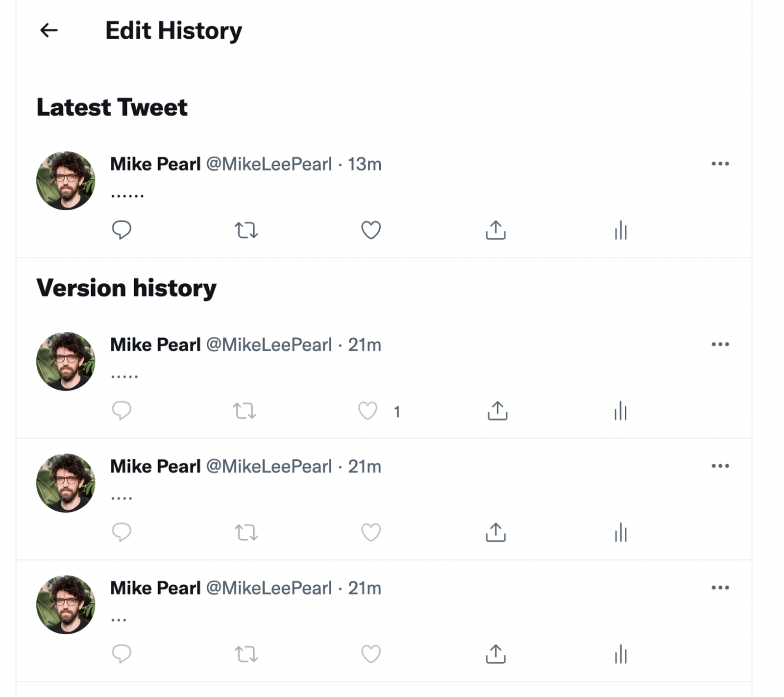Unlike the first version history tweet
Viewport: 784px width, 697px height.
368,412
